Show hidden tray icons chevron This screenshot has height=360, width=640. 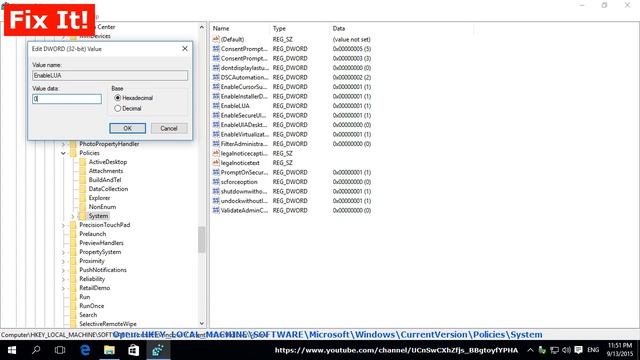(x=530, y=350)
